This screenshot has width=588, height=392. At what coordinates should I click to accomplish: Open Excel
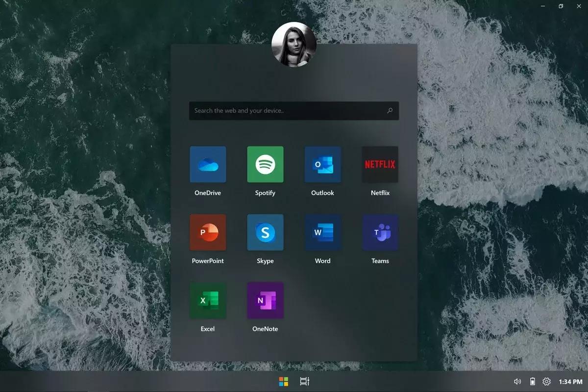(208, 300)
